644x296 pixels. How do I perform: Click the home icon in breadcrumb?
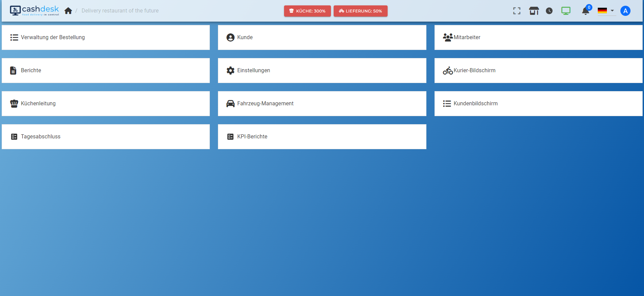pos(68,11)
